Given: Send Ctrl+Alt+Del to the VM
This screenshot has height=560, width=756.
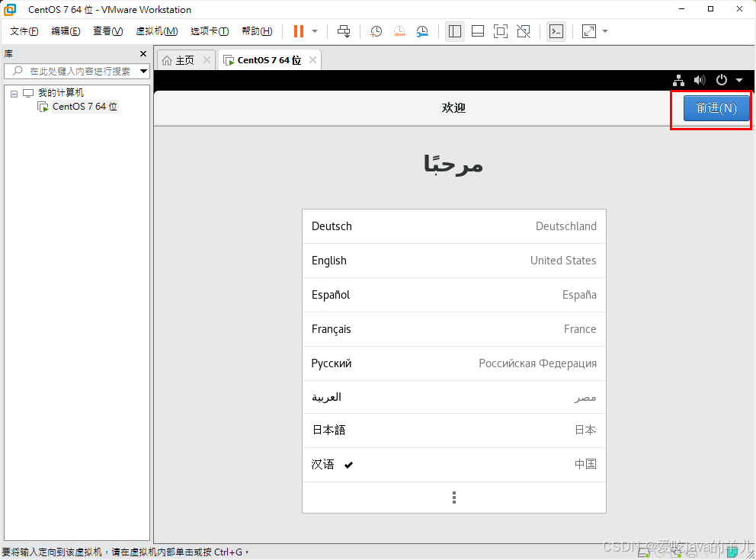Looking at the screenshot, I should pos(344,31).
